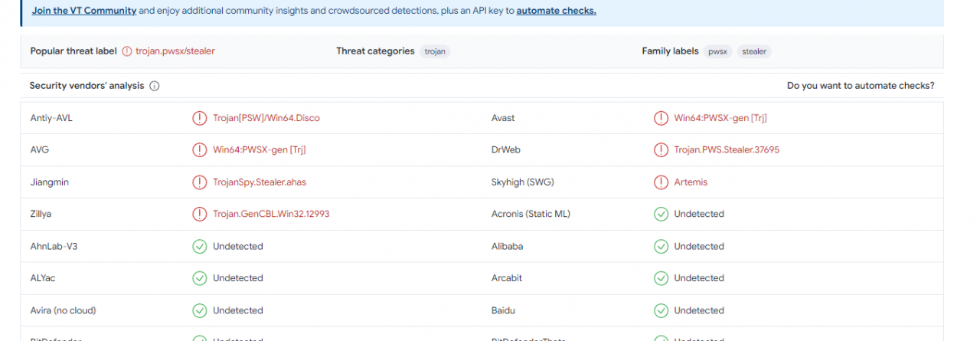
Task: Click the Avast vendor name
Action: (503, 118)
